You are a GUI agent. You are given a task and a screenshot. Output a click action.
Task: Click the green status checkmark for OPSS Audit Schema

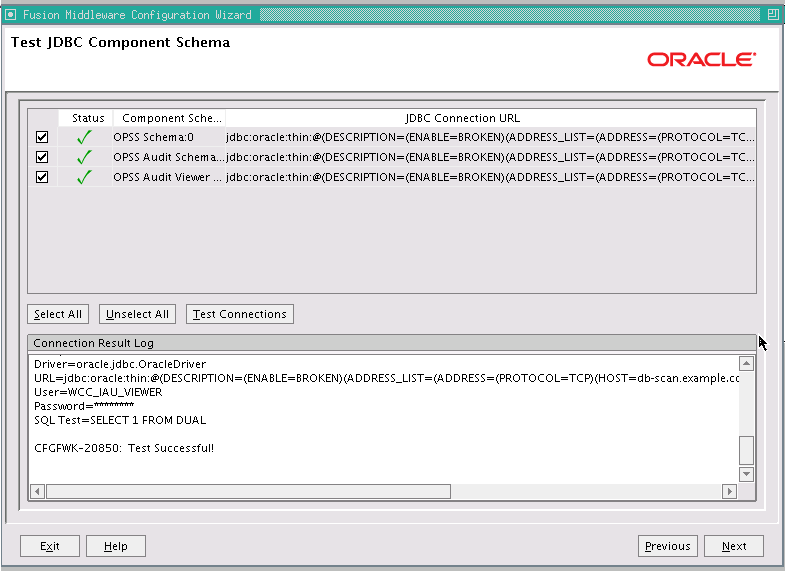click(x=84, y=157)
